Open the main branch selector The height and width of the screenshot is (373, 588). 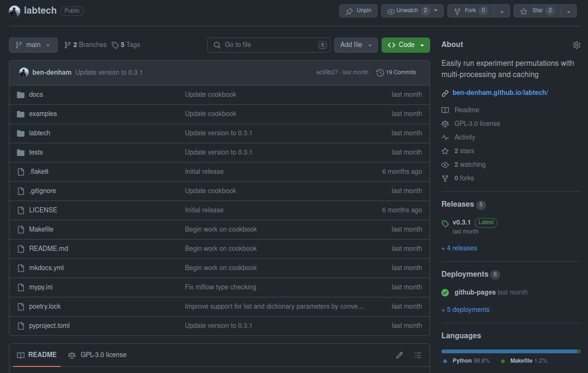tap(33, 45)
